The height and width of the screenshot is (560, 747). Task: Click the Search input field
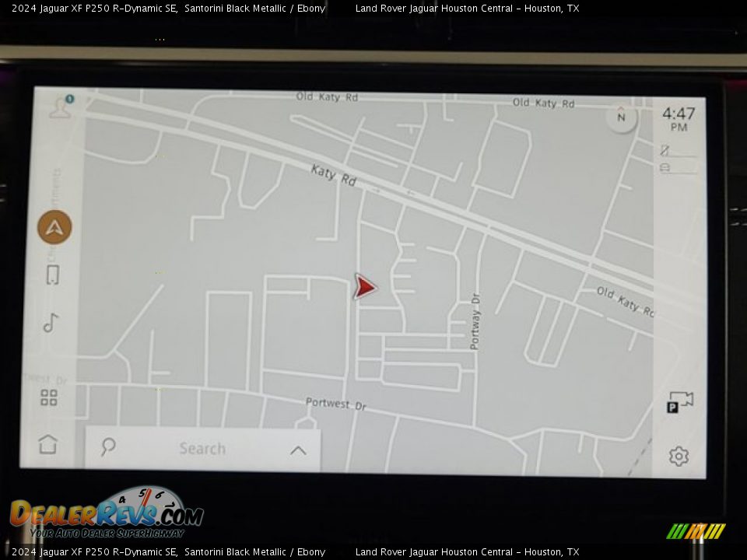(202, 449)
